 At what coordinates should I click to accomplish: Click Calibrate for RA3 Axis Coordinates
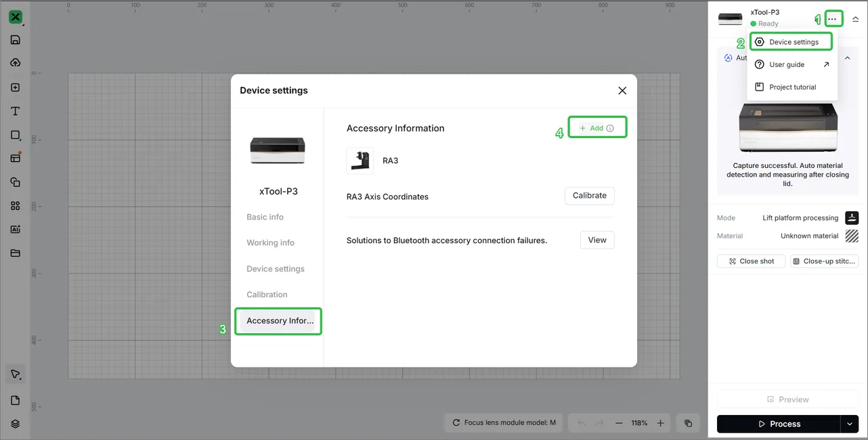click(590, 196)
